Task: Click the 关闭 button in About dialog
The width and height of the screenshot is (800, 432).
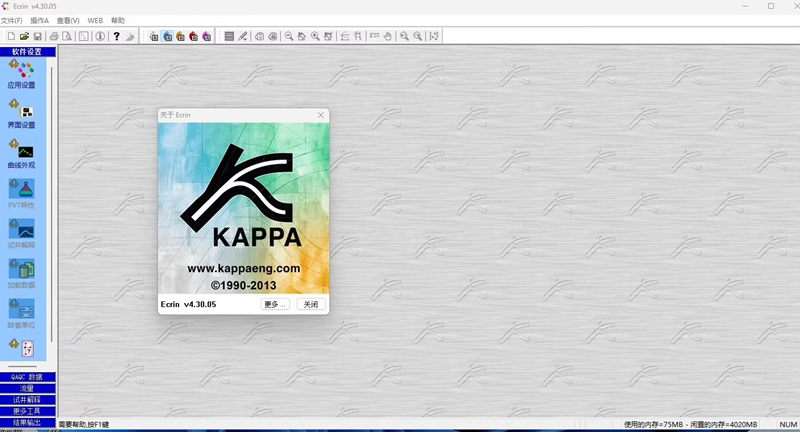Action: [311, 304]
